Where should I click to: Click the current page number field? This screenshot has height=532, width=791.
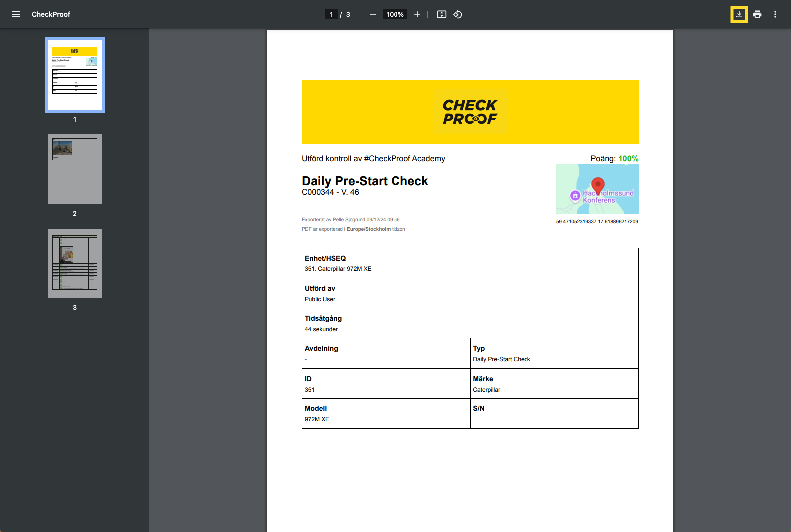[x=331, y=14]
